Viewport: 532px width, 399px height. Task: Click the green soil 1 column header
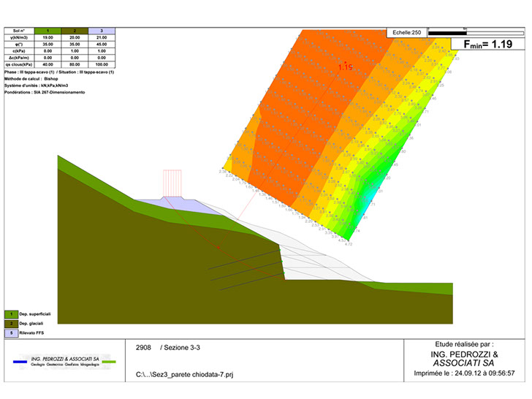coord(48,31)
